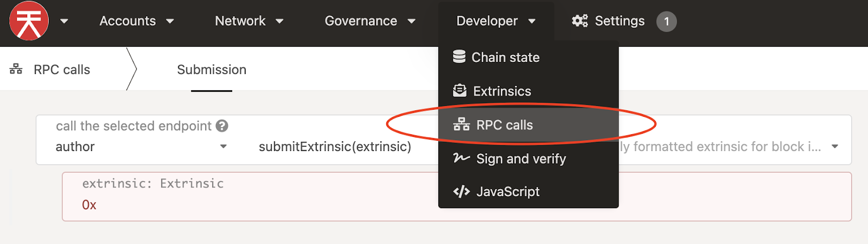Viewport: 868px width, 244px height.
Task: Expand the Network menu
Action: (x=249, y=21)
